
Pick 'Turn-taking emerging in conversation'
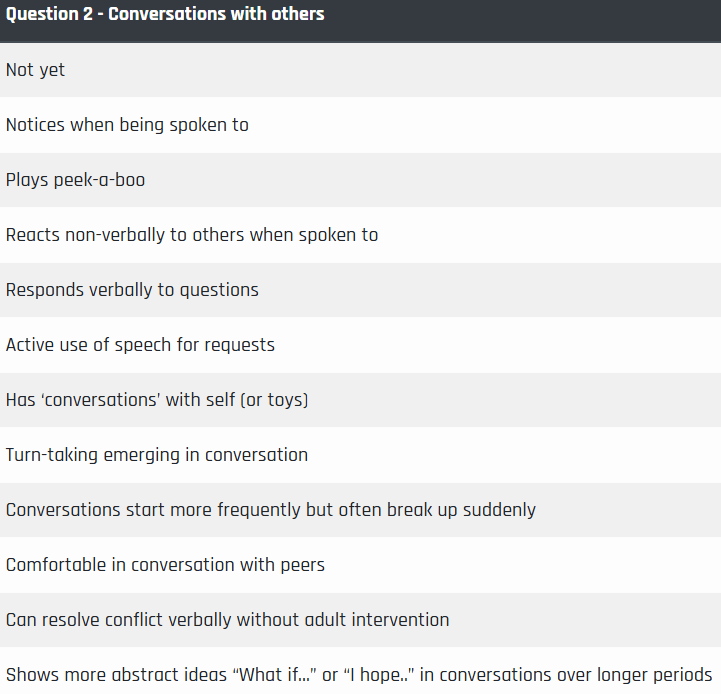tap(360, 455)
